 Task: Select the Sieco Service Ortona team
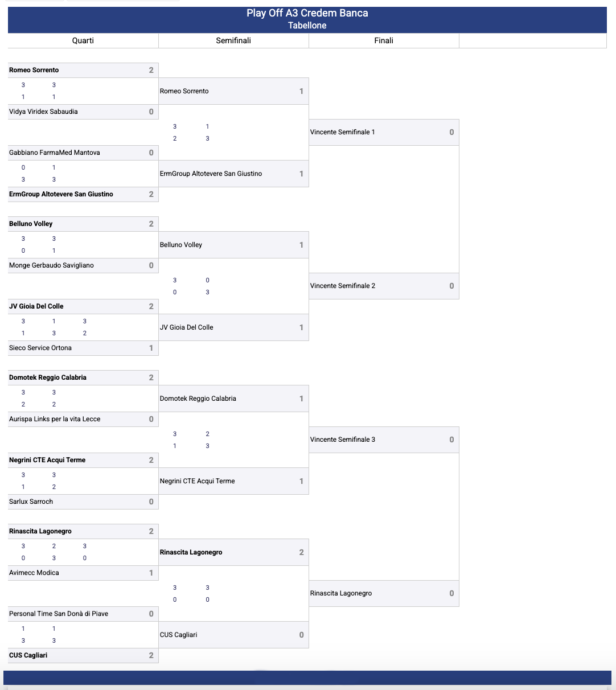pyautogui.click(x=40, y=348)
